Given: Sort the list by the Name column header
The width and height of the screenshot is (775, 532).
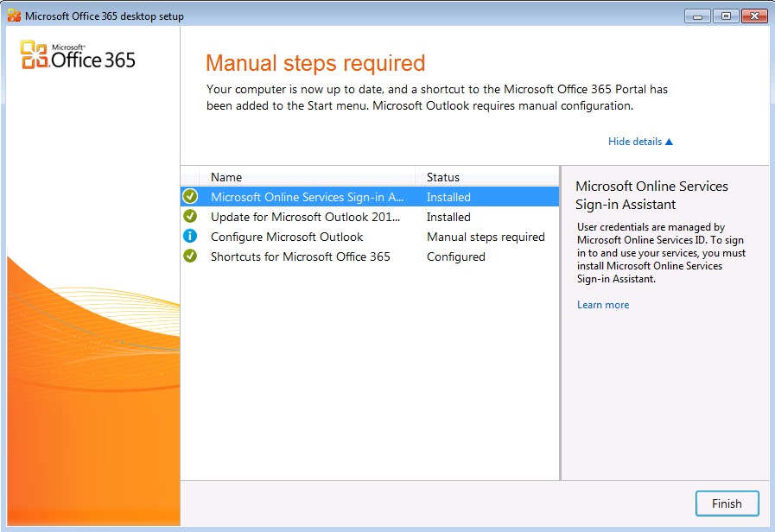Looking at the screenshot, I should coord(226,177).
